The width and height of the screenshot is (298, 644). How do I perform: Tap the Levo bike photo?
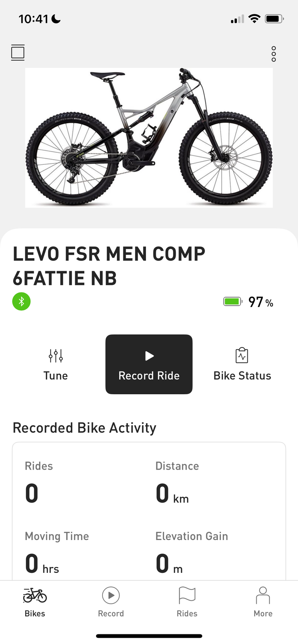click(x=149, y=138)
